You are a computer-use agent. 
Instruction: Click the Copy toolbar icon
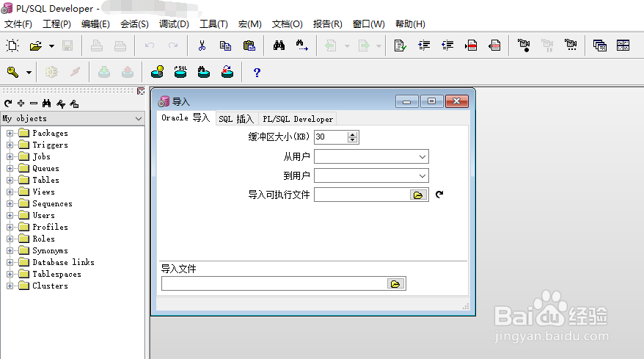[225, 46]
